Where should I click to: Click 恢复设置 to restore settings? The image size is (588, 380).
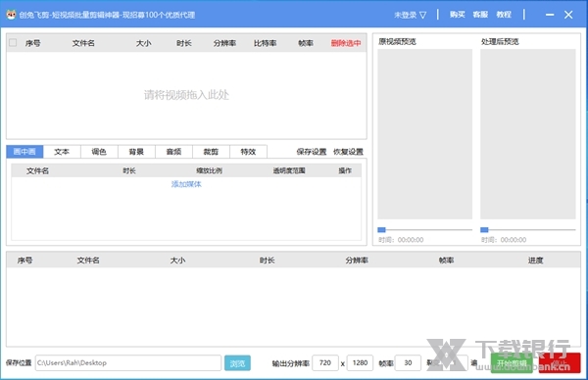348,152
